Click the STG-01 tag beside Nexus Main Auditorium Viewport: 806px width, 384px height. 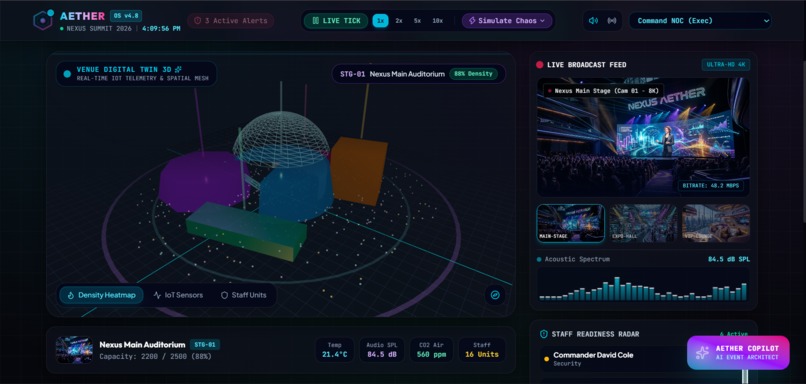205,344
